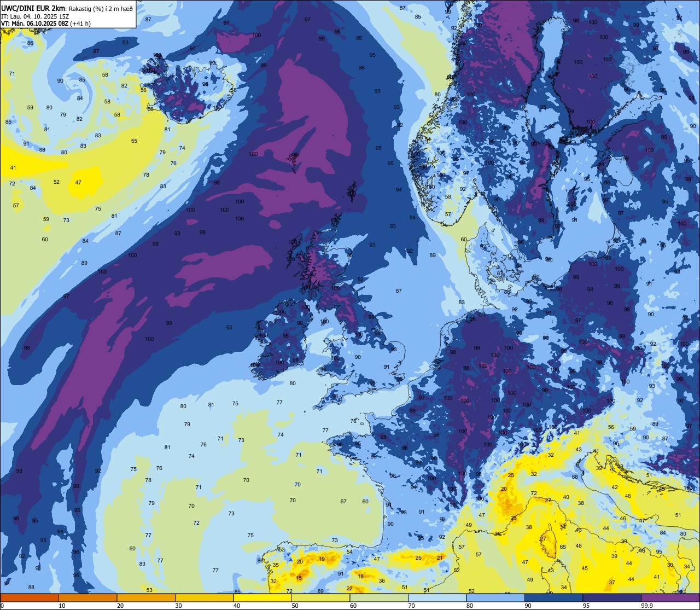Click the '10' legend scale label
The image size is (700, 610).
click(62, 606)
